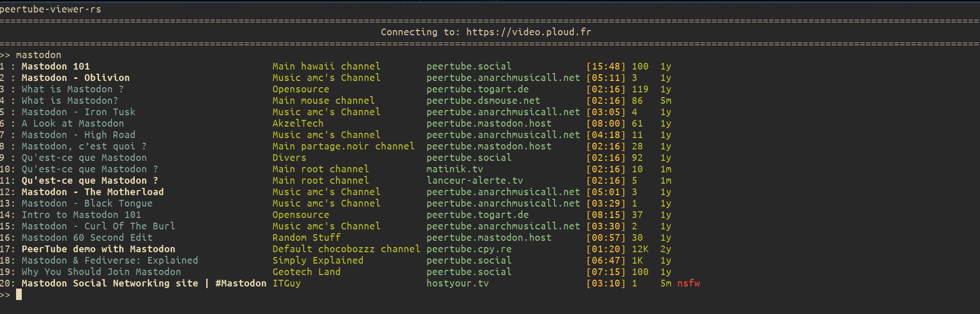
Task: Click 'matinik.tv' instance host
Action: [x=455, y=169]
